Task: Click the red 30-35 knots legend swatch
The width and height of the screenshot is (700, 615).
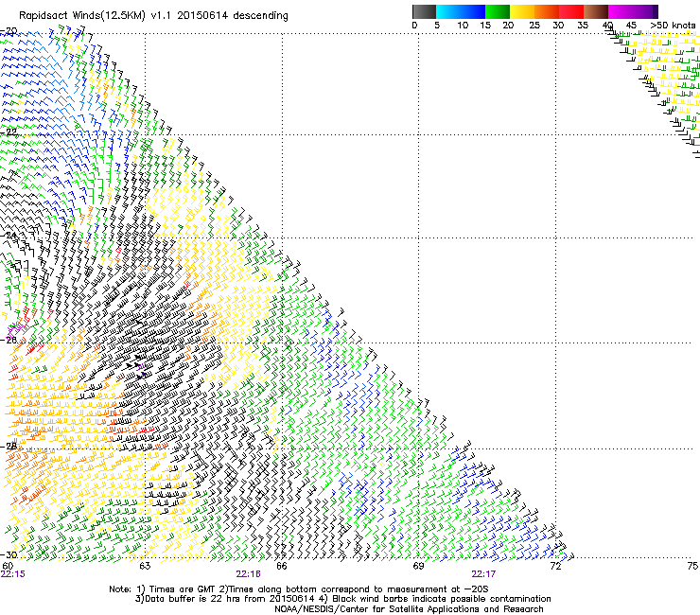Action: pyautogui.click(x=571, y=11)
